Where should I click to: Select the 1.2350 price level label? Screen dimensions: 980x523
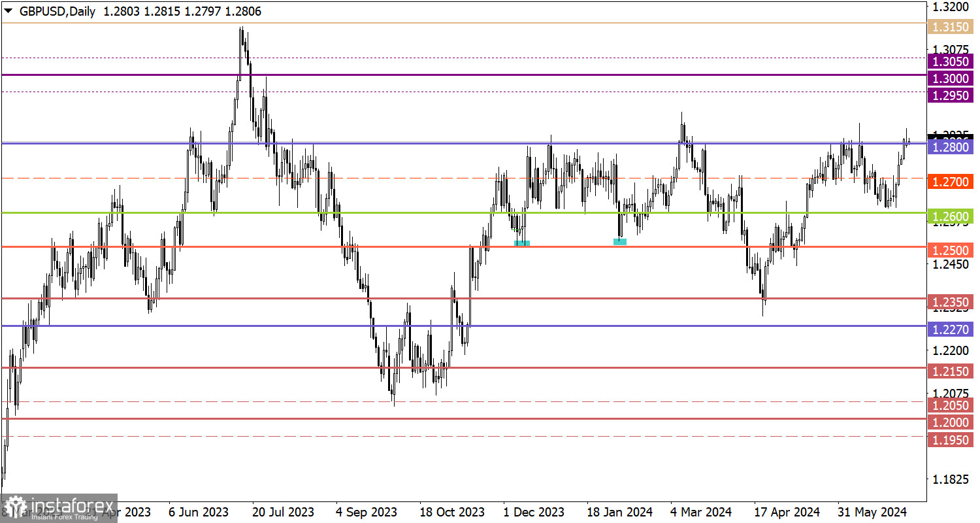tap(951, 302)
